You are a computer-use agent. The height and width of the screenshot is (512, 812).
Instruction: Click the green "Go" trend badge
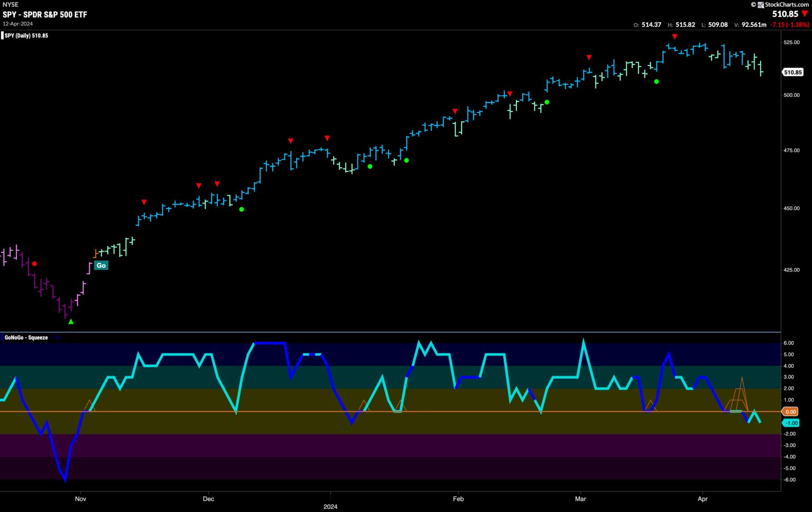[101, 266]
